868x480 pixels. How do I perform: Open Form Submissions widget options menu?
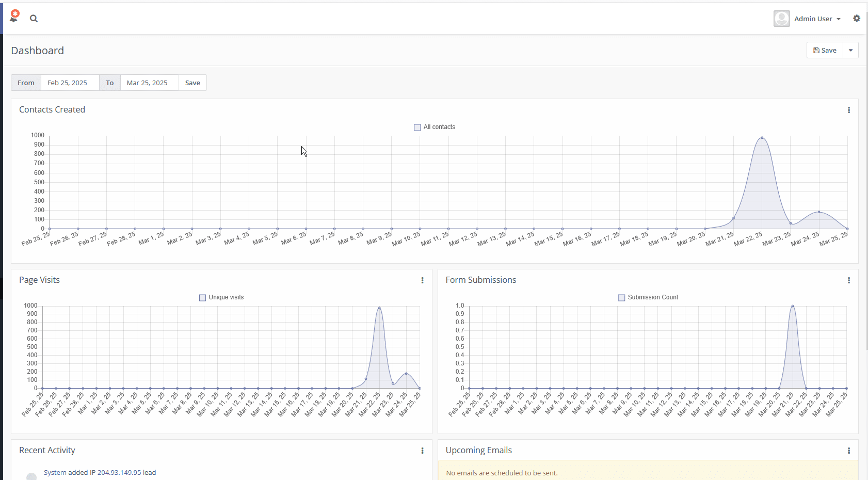(849, 280)
